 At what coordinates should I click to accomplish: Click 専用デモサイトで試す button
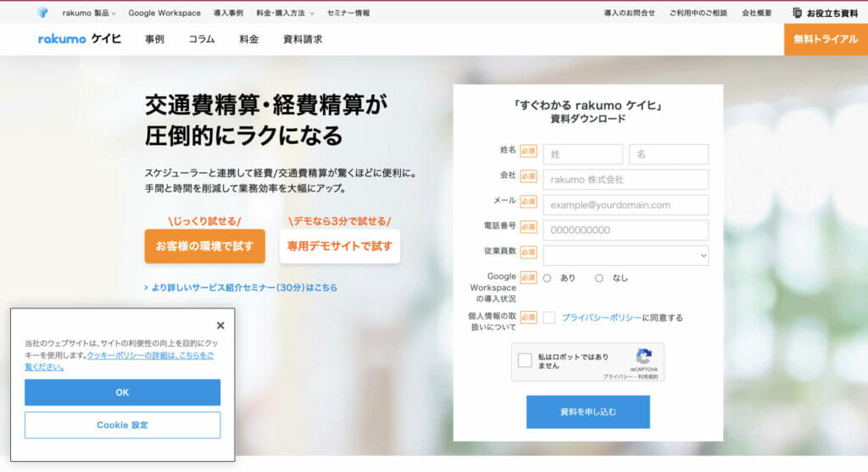[x=340, y=247]
